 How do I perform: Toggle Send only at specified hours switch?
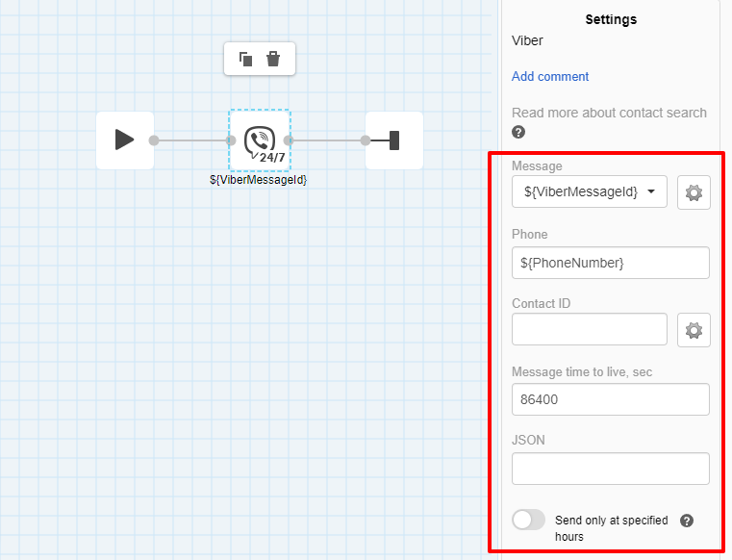[528, 520]
